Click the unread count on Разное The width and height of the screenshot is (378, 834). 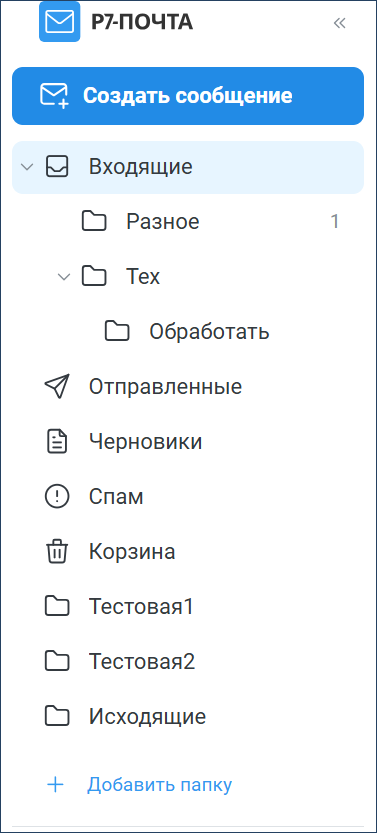point(334,221)
